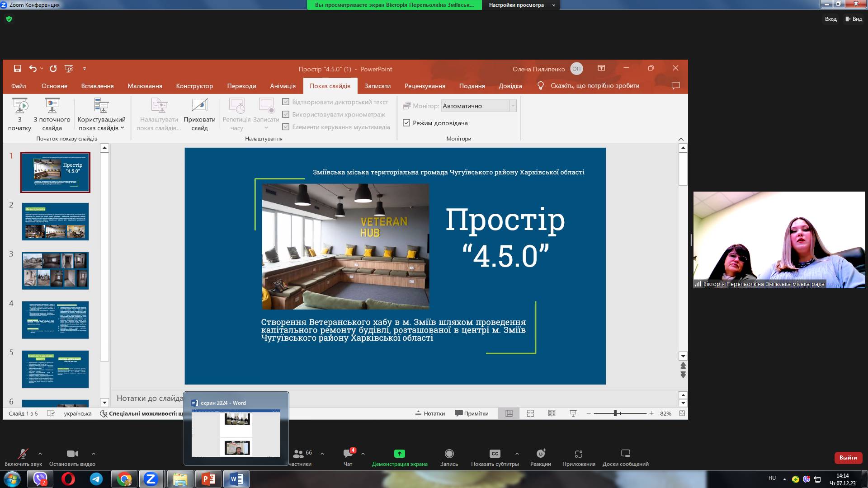
Task: Toggle Режим доповідача checkbox
Action: (x=406, y=123)
